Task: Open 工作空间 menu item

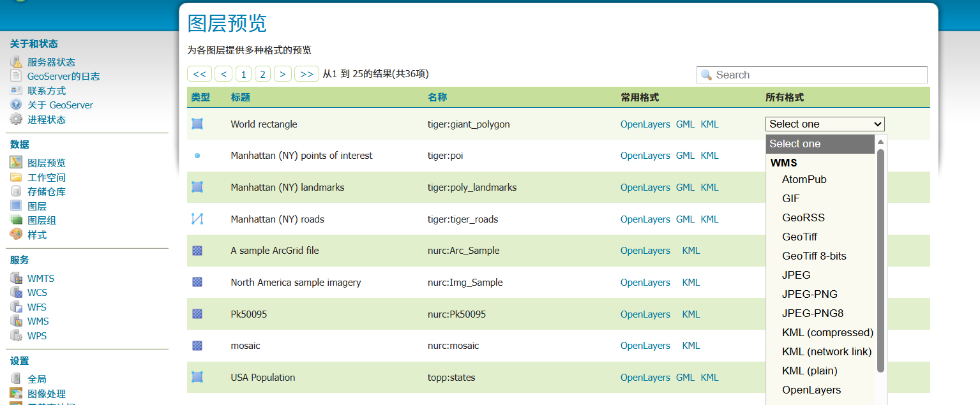Action: (x=47, y=177)
